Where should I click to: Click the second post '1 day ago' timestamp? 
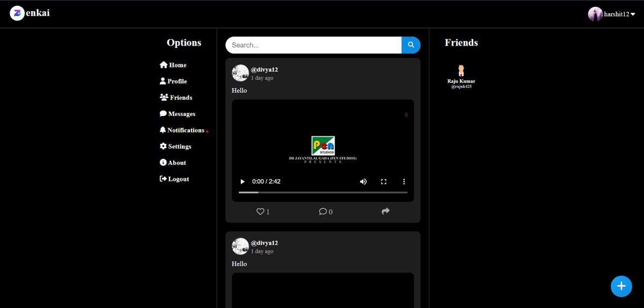(262, 251)
